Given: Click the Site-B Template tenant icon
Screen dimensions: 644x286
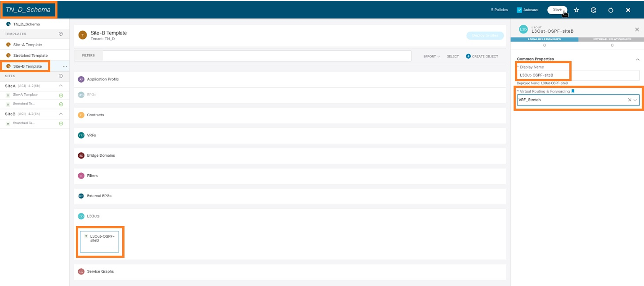Looking at the screenshot, I should (x=83, y=35).
